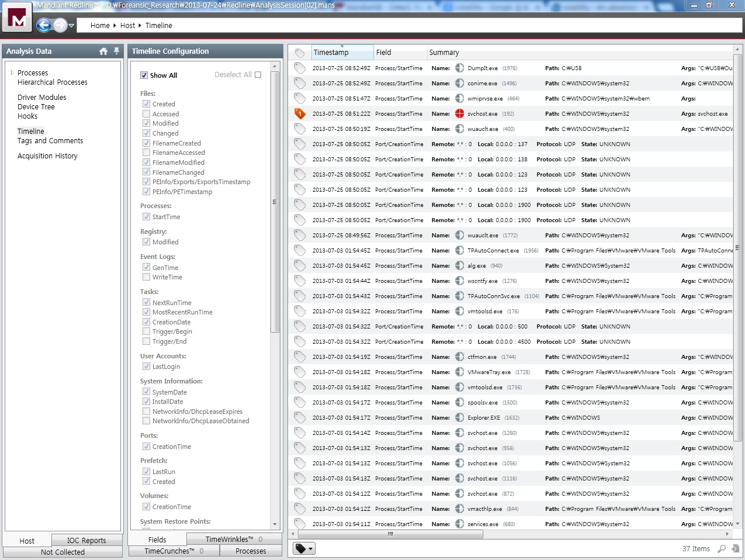
Task: Click process icon beside wmiprvse.exe
Action: [x=460, y=99]
